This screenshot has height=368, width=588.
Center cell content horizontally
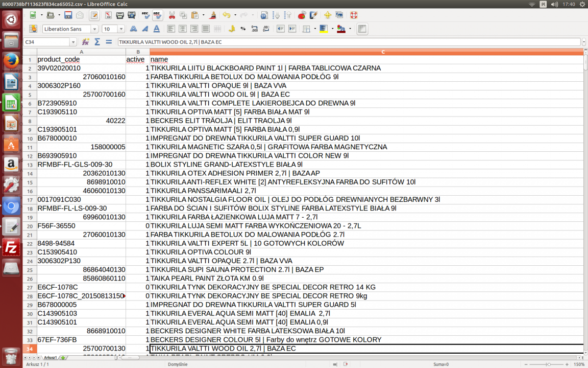click(182, 29)
